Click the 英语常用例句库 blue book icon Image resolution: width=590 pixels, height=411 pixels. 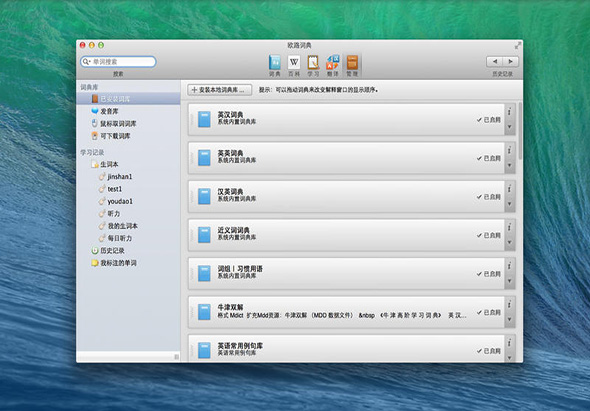[x=204, y=350]
